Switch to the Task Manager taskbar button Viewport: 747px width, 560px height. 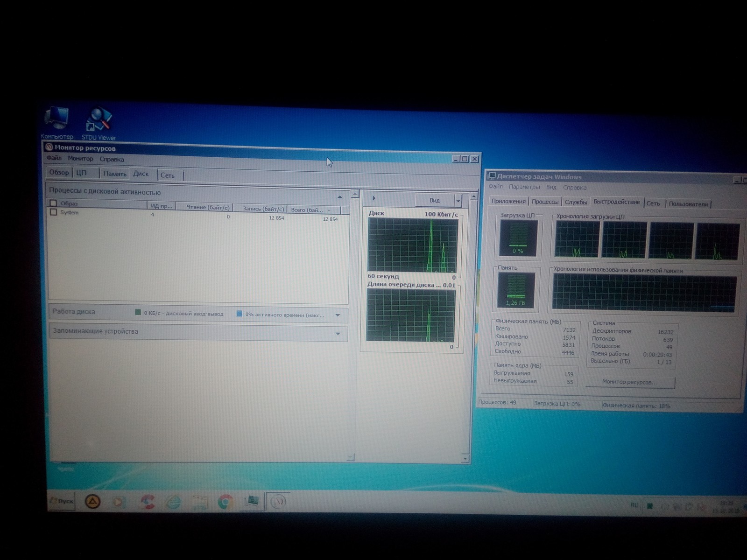(253, 502)
